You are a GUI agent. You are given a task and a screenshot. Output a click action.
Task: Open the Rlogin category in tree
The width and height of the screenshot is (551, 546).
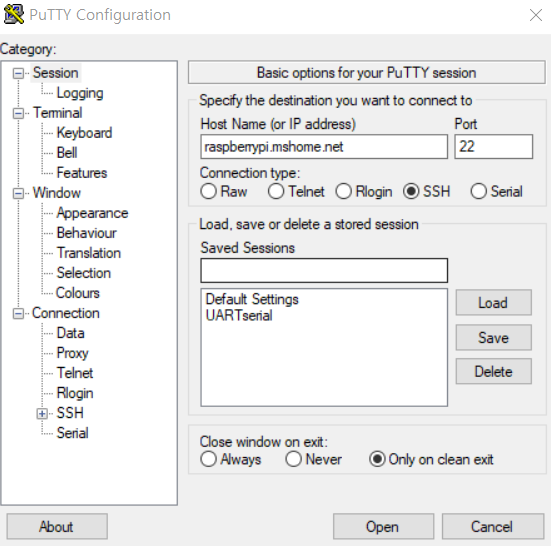click(x=75, y=393)
